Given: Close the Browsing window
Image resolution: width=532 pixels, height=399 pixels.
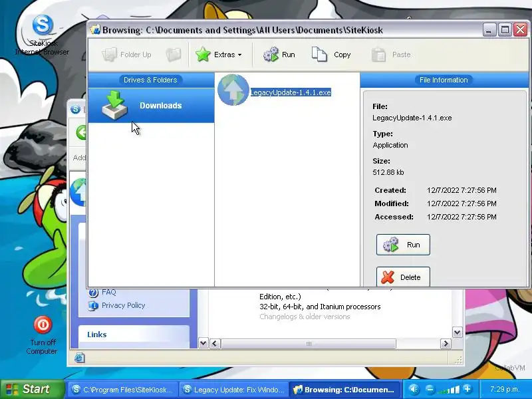Looking at the screenshot, I should [520, 30].
